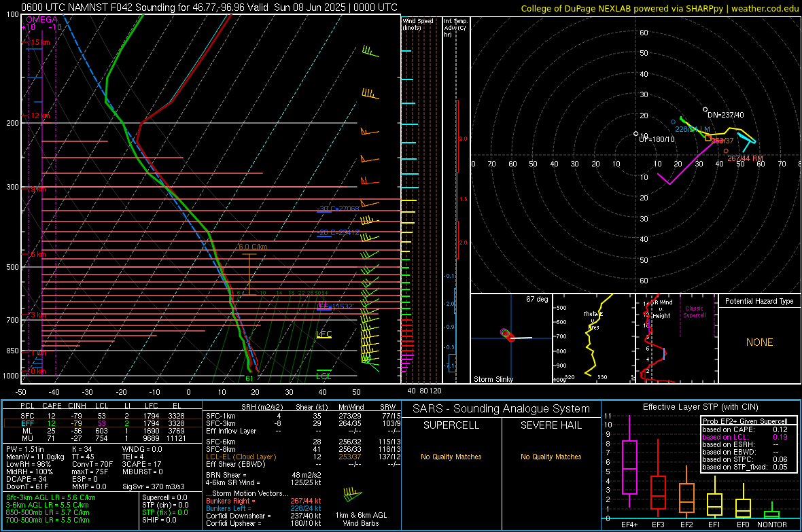Click the Inf. Temp. Adv. panel header
The image size is (802, 532).
pos(455,28)
